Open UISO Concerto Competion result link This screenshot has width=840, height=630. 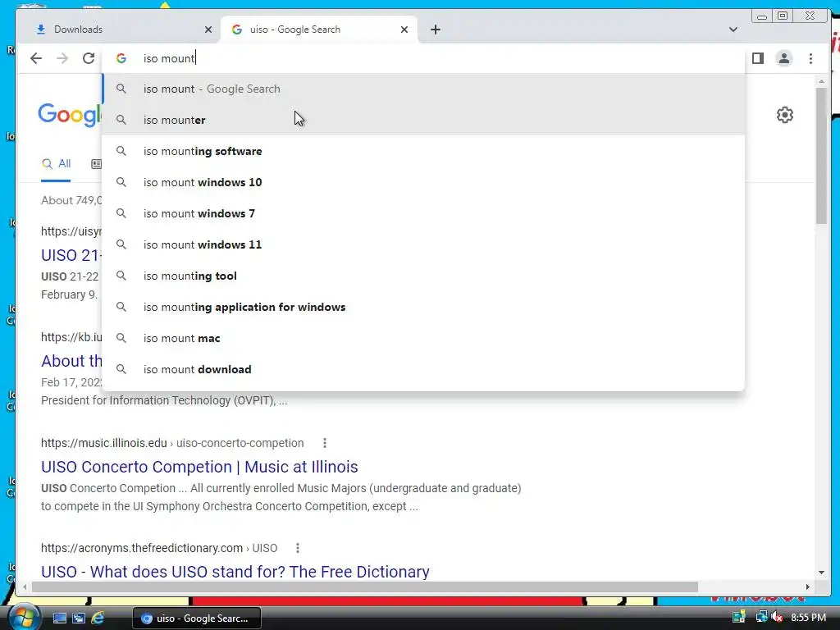pos(199,467)
